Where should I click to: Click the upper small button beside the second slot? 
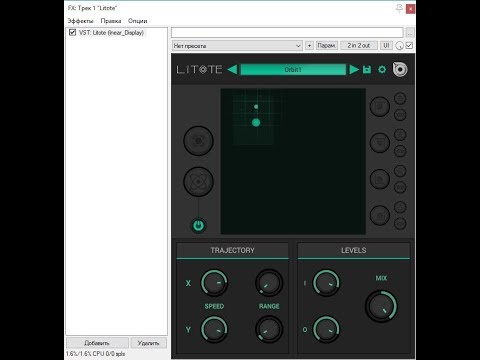[400, 135]
